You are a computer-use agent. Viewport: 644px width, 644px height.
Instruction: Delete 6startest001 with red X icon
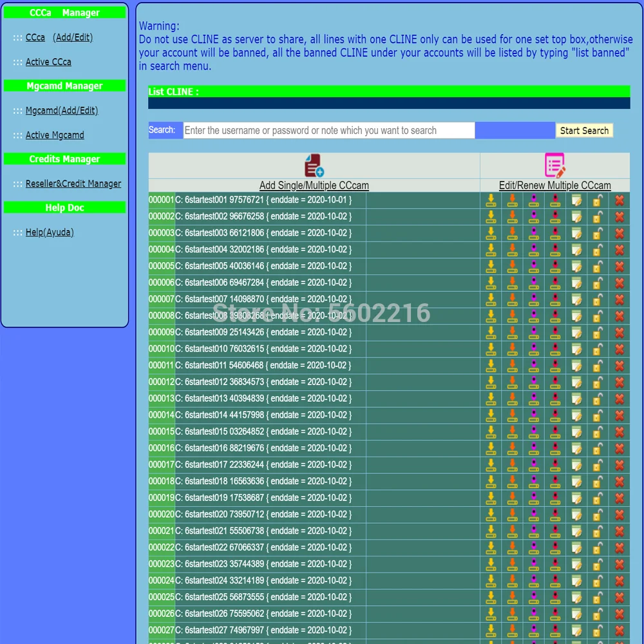[620, 200]
